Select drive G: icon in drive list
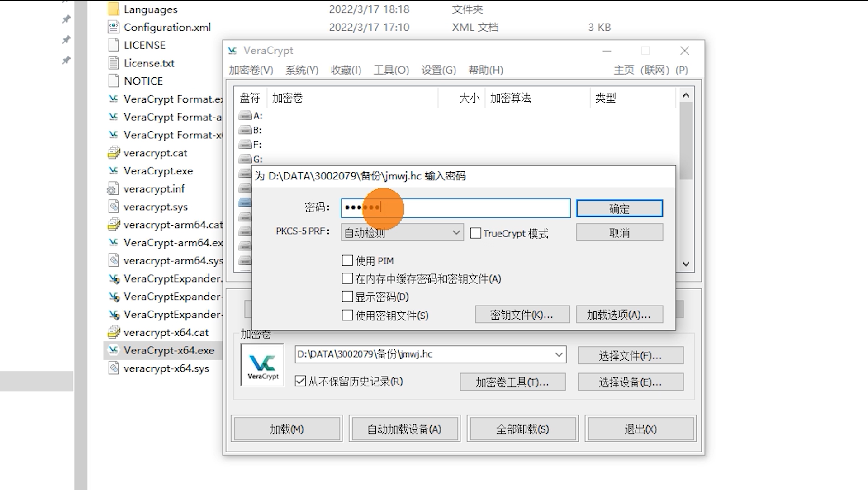 click(245, 159)
